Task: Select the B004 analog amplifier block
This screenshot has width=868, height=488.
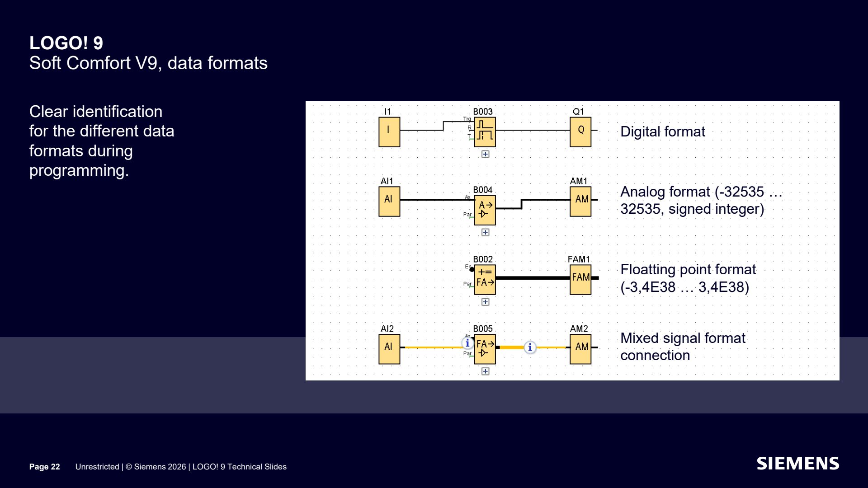Action: pos(485,210)
